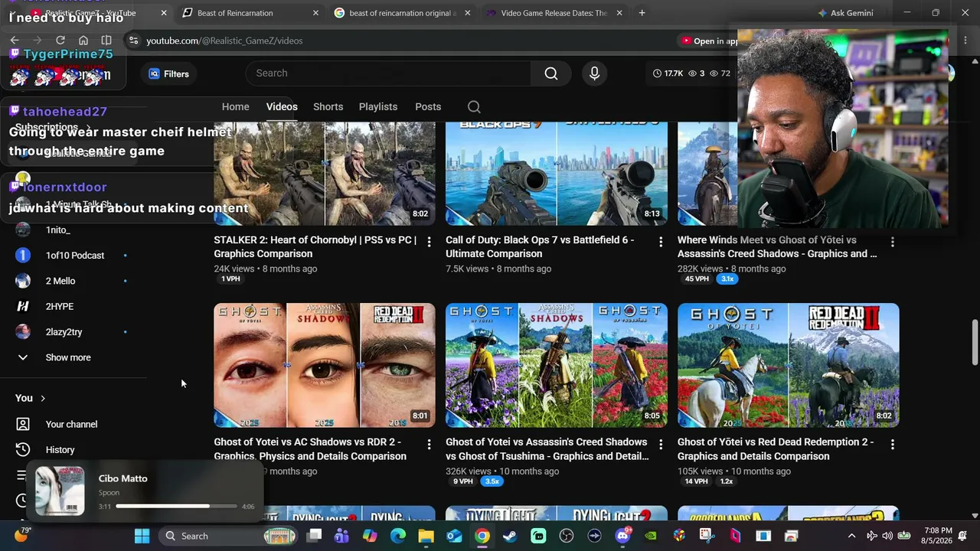Switch to the Shorts channel tab
The width and height of the screenshot is (980, 551).
click(x=328, y=107)
